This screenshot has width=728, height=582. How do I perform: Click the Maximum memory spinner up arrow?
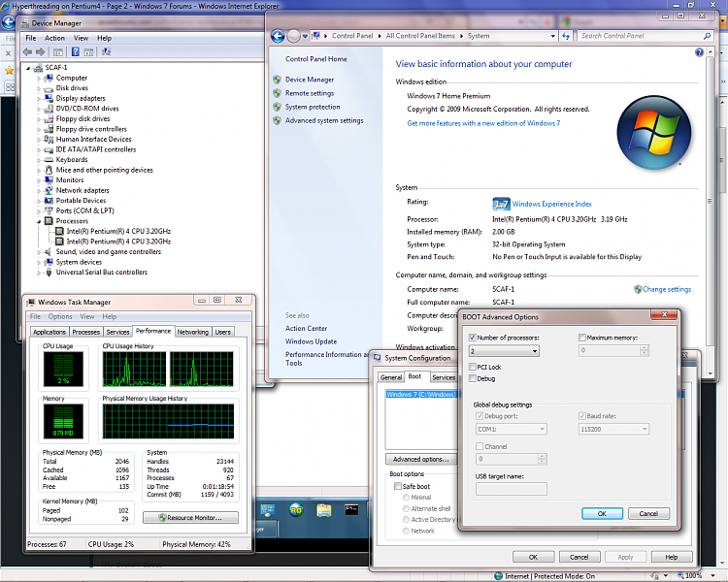(644, 347)
